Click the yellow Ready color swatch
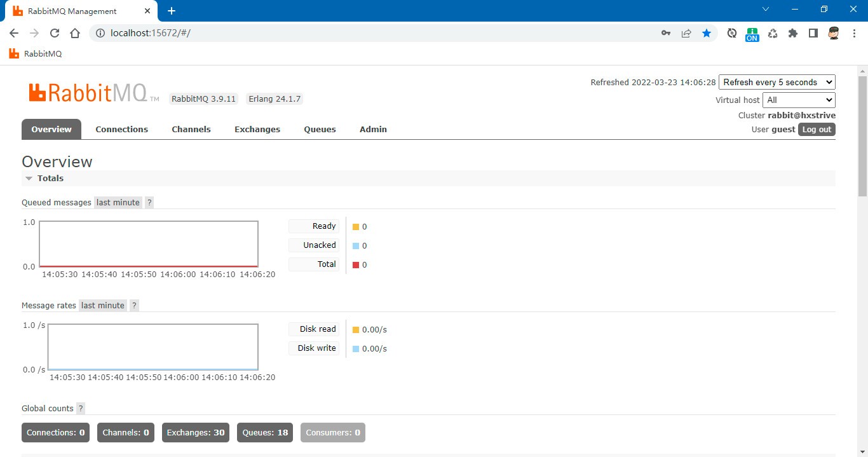This screenshot has height=457, width=868. (x=356, y=227)
